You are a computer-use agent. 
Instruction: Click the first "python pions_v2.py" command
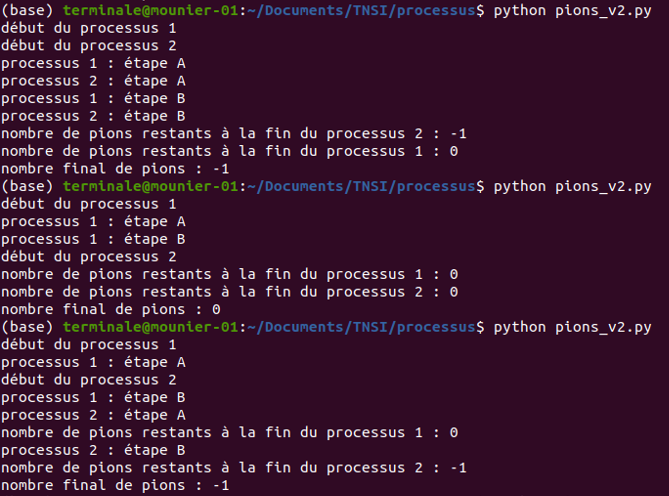tap(572, 10)
